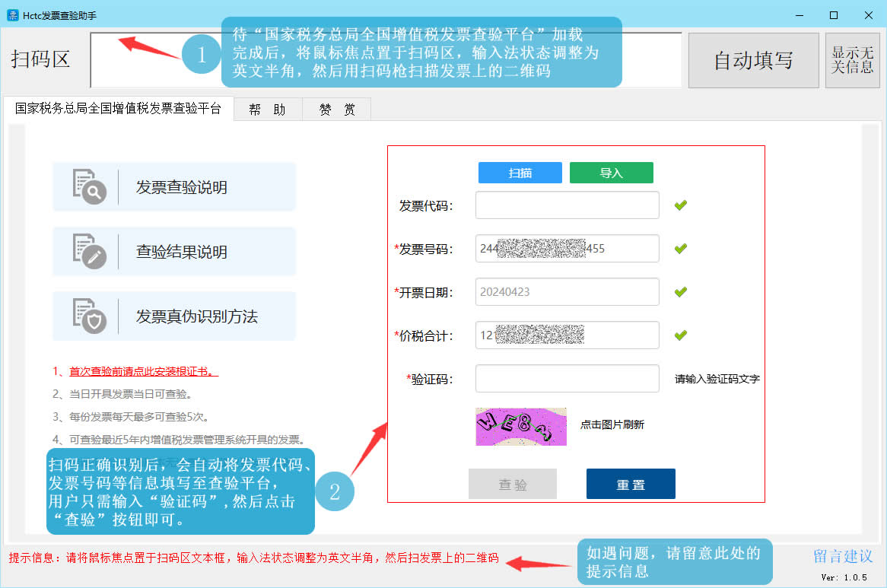Click the magnifier document icon beside 发票查验说明
The height and width of the screenshot is (588, 887).
tap(88, 186)
